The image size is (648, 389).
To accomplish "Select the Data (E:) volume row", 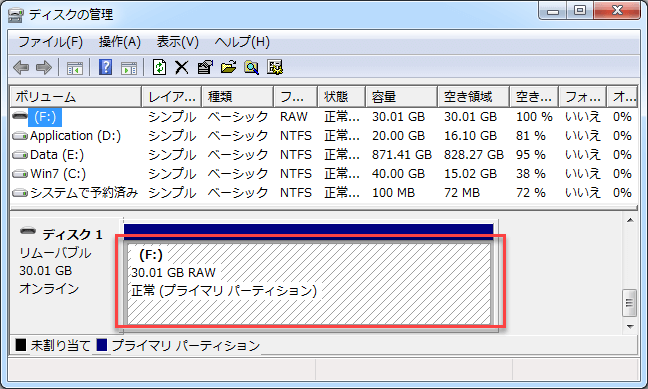I will coord(324,155).
